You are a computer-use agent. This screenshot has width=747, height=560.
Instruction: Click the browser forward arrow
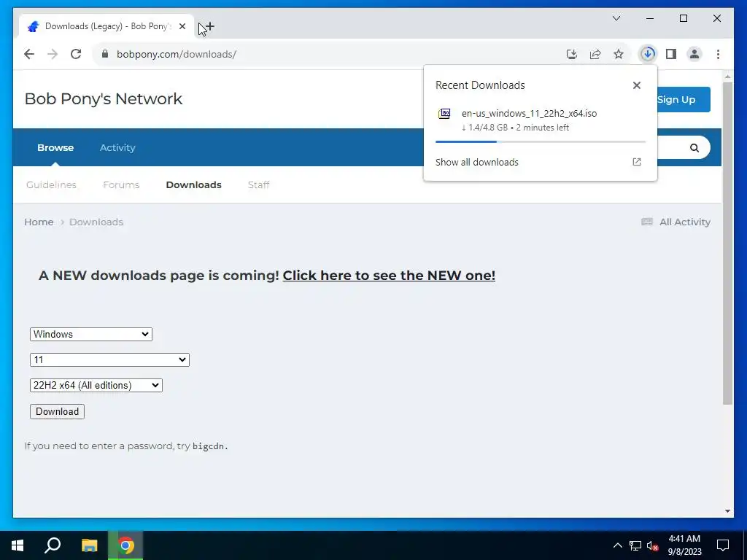[x=53, y=54]
